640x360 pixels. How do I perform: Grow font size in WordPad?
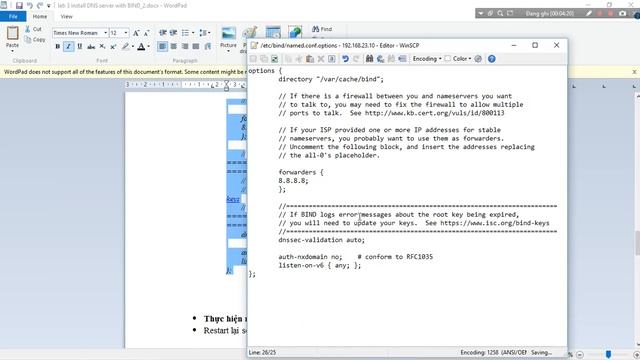pos(136,33)
